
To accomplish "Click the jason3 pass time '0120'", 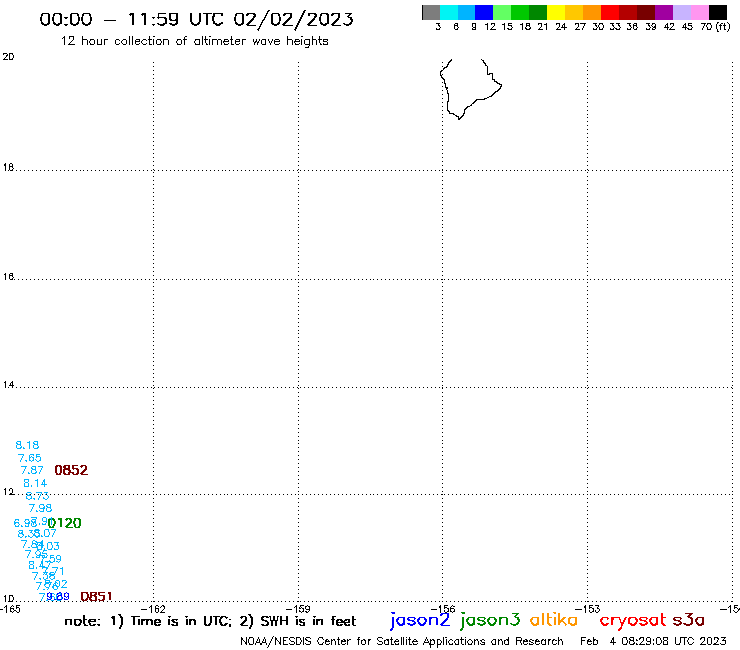I will coord(65,523).
